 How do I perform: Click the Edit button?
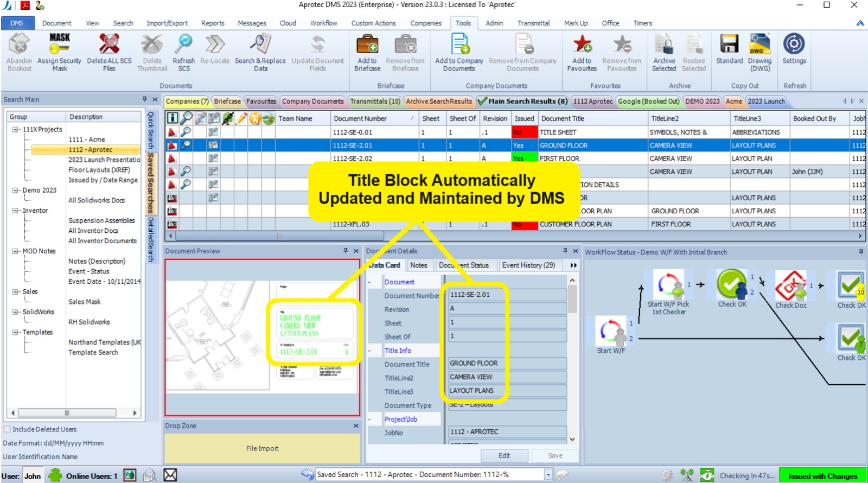click(504, 456)
